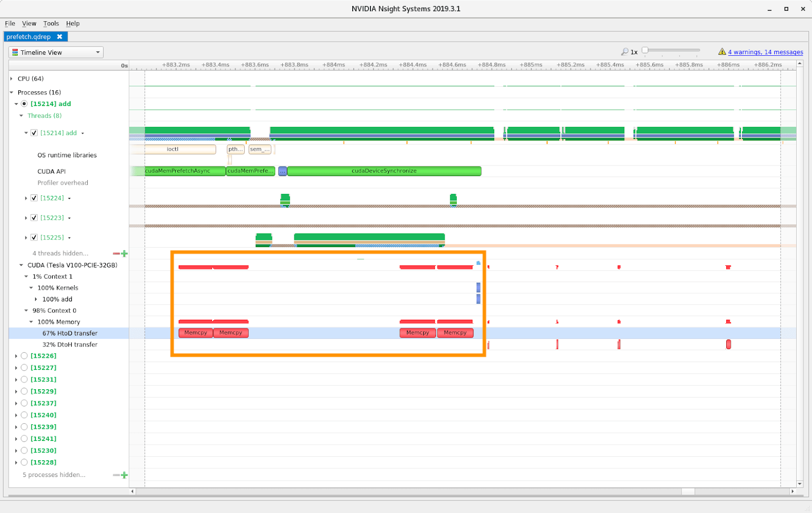Expand process [15230]

16,451
